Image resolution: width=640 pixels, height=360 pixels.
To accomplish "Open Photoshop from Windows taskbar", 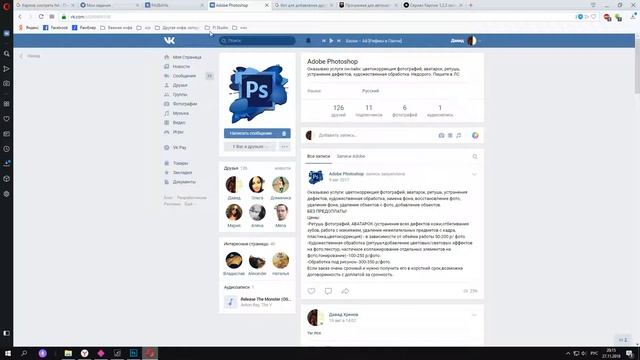I will (133, 353).
